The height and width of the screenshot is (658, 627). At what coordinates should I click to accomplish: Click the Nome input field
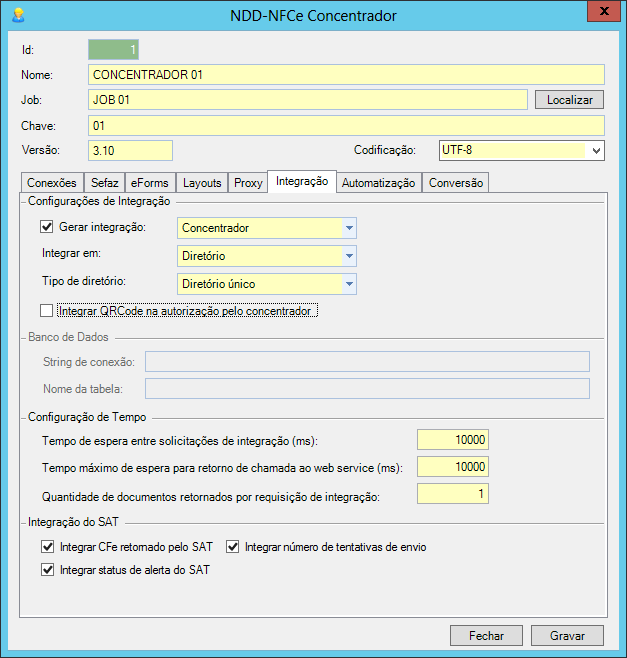click(x=345, y=75)
